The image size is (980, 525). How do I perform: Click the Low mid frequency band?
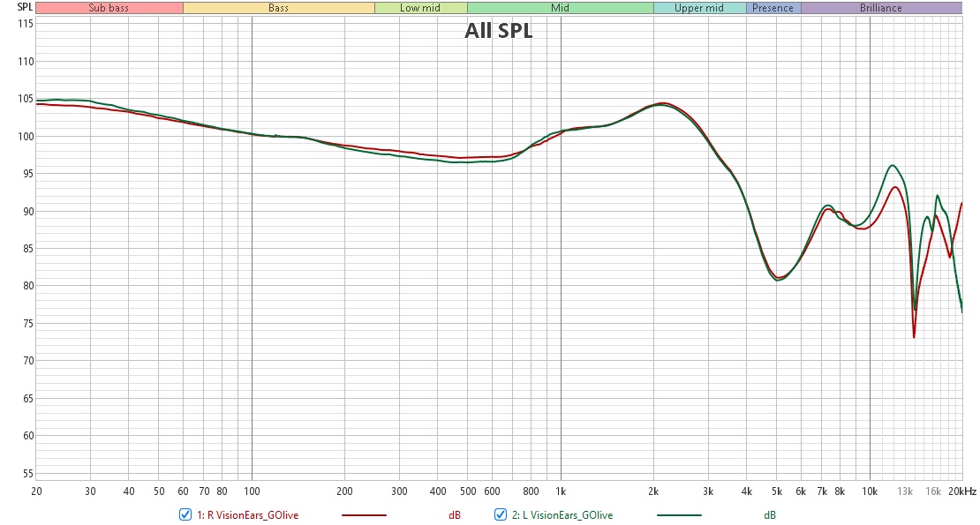420,8
